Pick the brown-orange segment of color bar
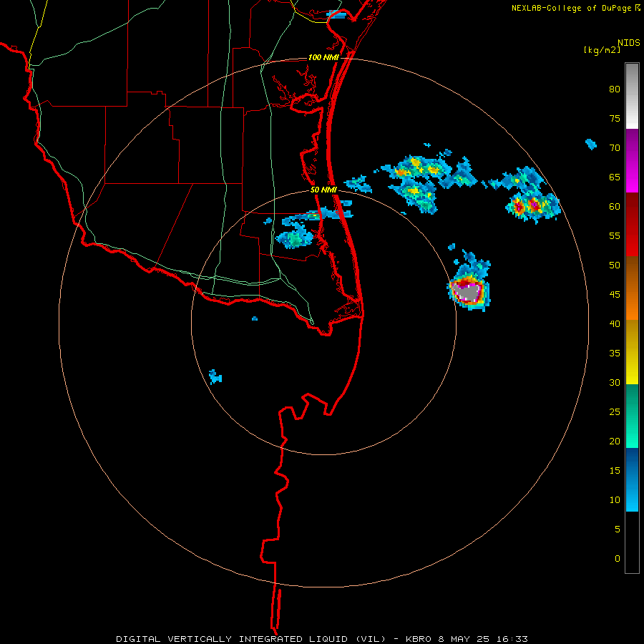 pyautogui.click(x=632, y=288)
